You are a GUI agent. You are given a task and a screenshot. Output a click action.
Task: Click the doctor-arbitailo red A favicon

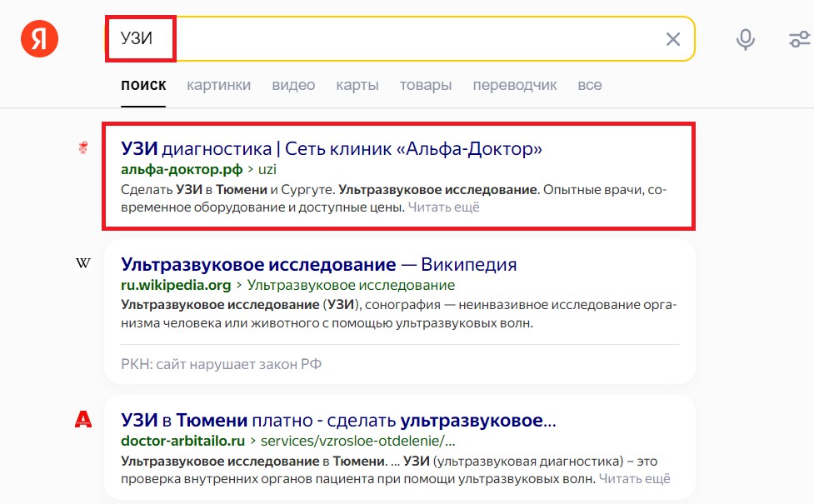tap(83, 419)
